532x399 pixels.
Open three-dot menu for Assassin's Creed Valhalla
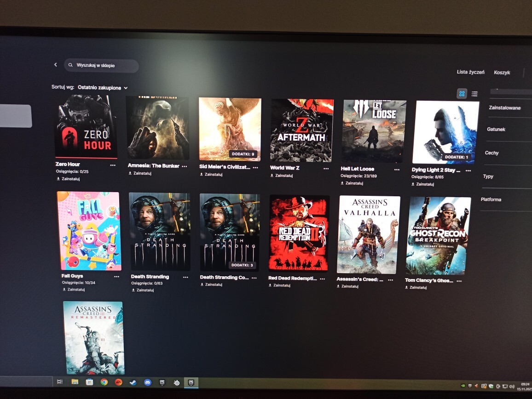(391, 280)
